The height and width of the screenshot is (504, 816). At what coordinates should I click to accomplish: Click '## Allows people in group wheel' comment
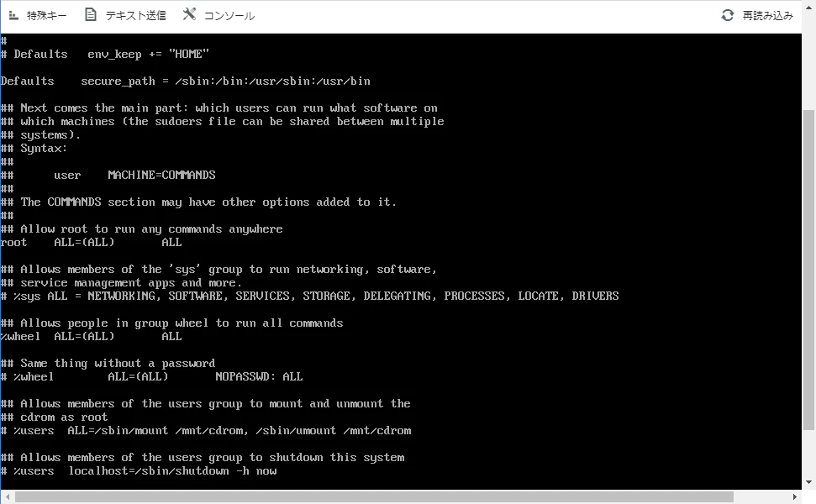[171, 323]
